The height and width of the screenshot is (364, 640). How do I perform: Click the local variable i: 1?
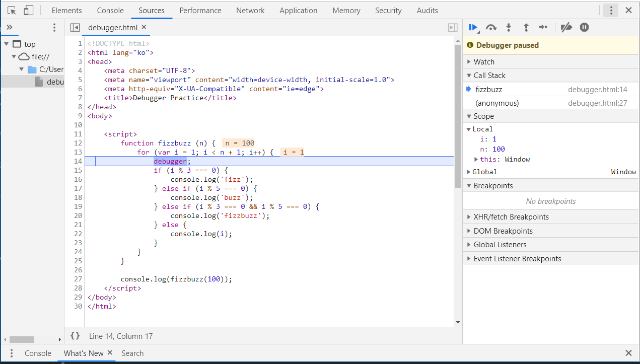[x=488, y=139]
